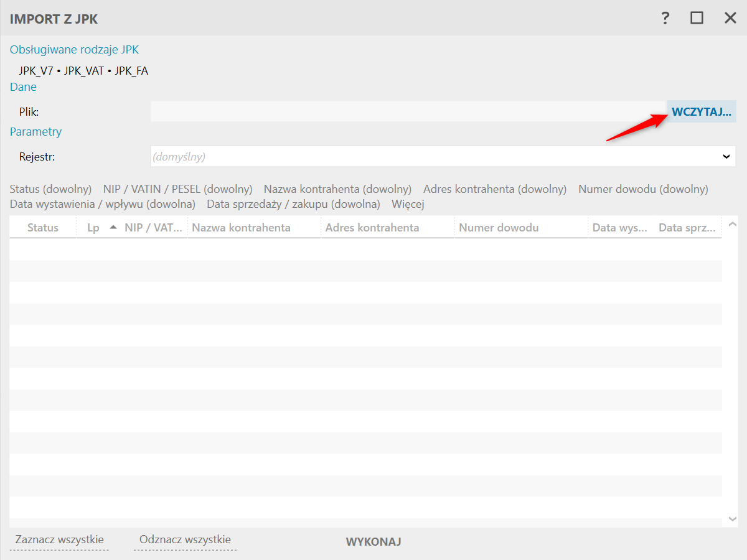This screenshot has width=747, height=560.
Task: Sort by Numer dowodu column header
Action: 521,228
